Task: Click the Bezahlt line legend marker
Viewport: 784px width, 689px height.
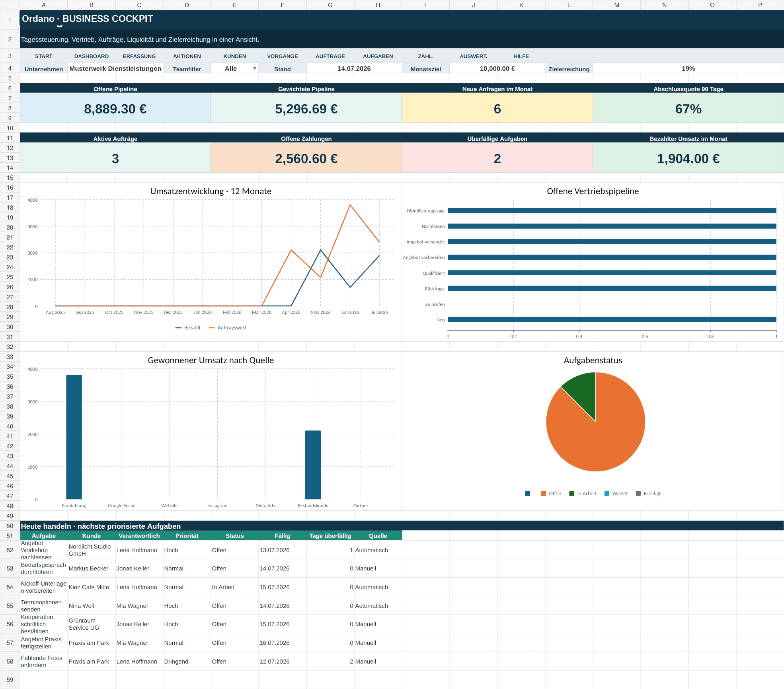Action: [x=178, y=328]
